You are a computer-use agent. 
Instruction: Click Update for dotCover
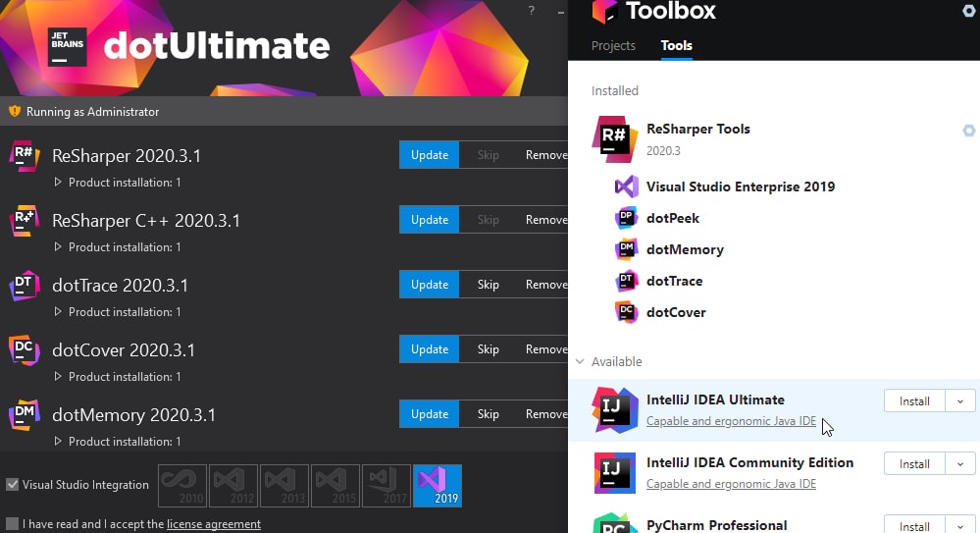[x=430, y=349]
